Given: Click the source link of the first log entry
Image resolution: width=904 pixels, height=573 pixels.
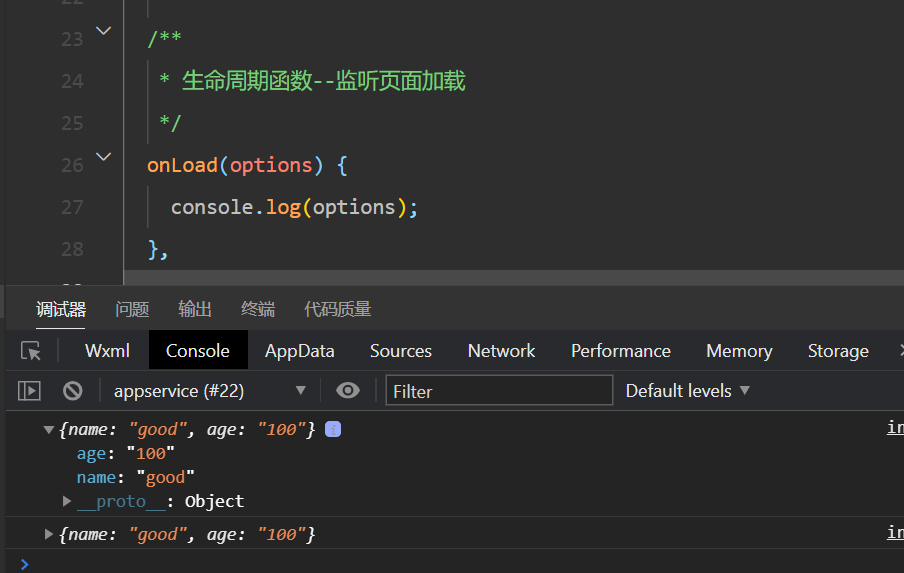Looking at the screenshot, I should [x=895, y=428].
